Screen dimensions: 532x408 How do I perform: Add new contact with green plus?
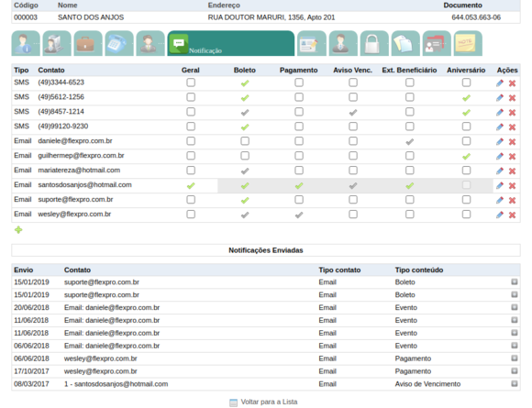(x=18, y=230)
